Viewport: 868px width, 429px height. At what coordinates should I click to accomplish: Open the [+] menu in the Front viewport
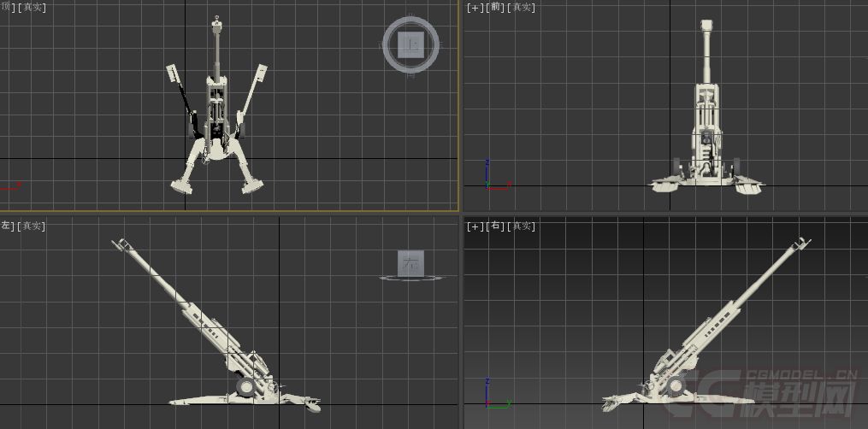coord(475,8)
